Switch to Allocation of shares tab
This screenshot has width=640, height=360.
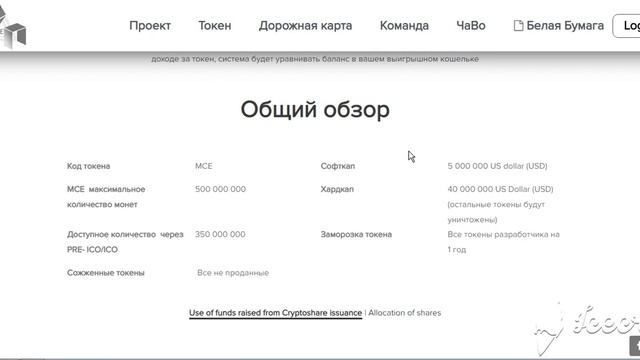pos(404,313)
